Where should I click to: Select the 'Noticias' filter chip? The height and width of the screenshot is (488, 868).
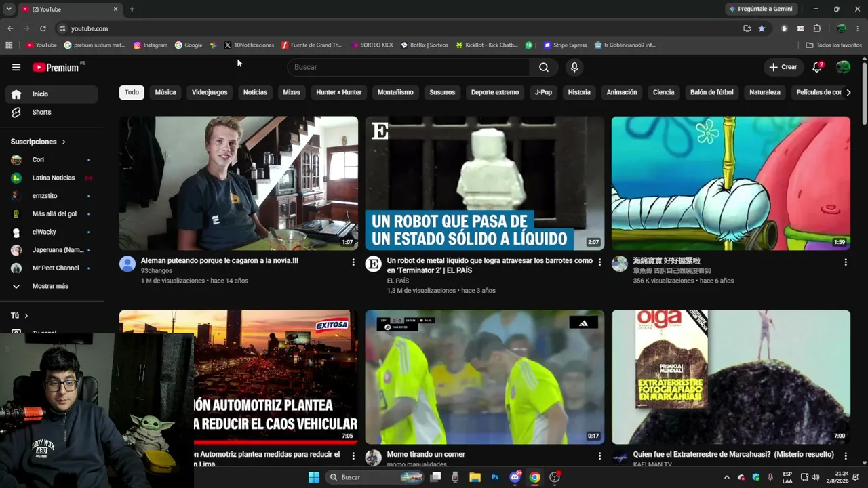point(255,92)
